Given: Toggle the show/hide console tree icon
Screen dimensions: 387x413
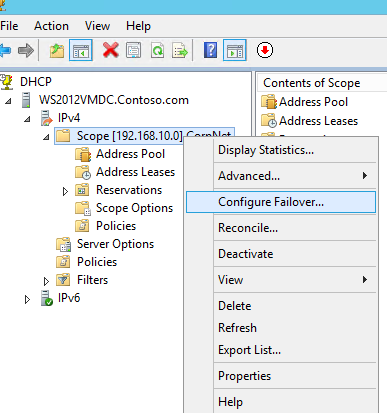Looking at the screenshot, I should coord(81,50).
